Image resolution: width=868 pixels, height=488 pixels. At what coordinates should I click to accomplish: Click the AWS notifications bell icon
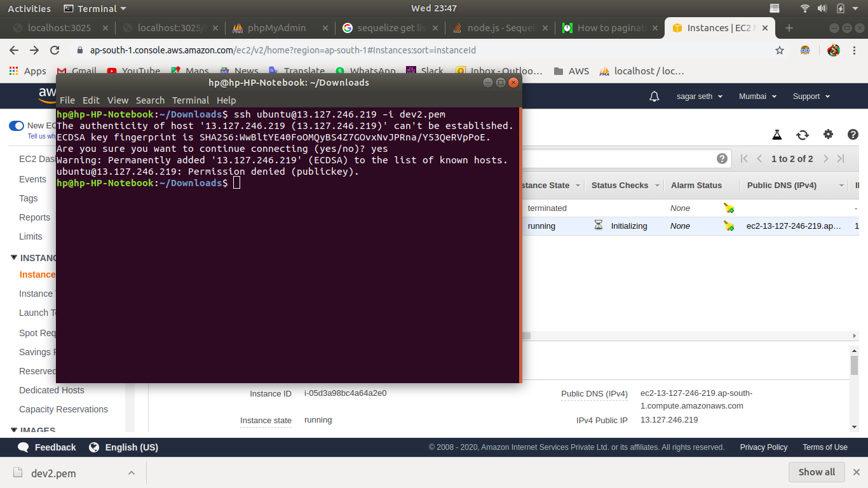(x=654, y=97)
